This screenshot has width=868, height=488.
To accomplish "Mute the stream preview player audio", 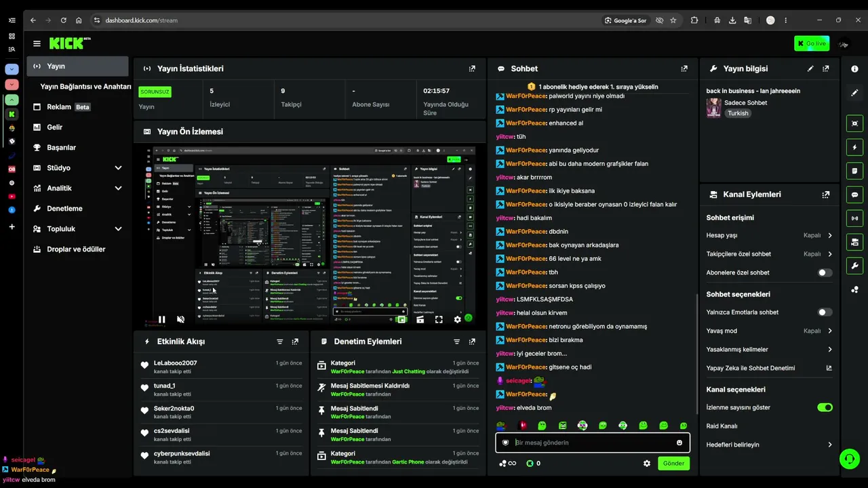I will point(180,319).
